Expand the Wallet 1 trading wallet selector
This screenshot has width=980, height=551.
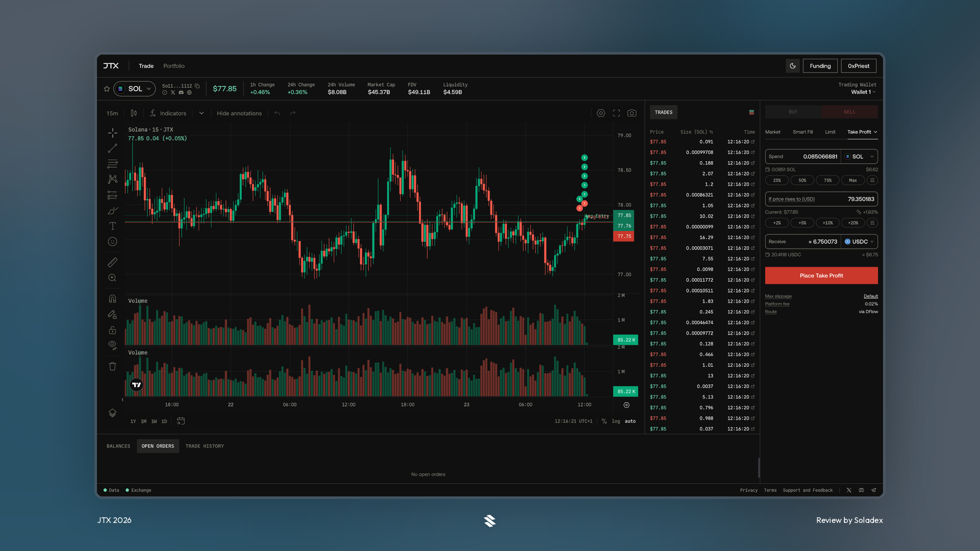863,92
